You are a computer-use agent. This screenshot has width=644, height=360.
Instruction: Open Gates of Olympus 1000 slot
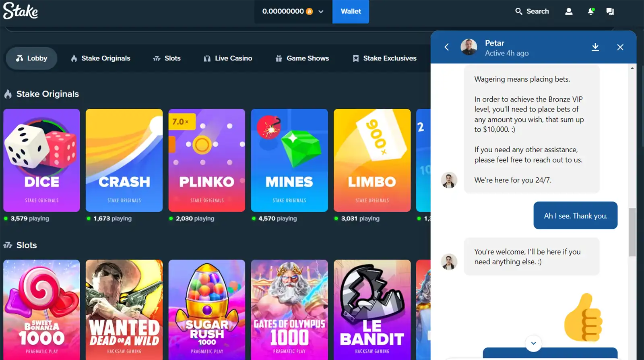[x=289, y=310]
